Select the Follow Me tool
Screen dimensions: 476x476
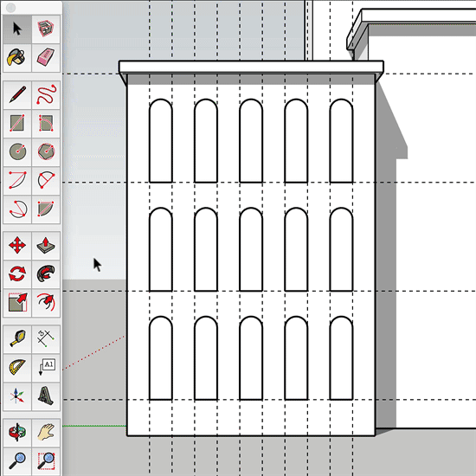pyautogui.click(x=46, y=273)
